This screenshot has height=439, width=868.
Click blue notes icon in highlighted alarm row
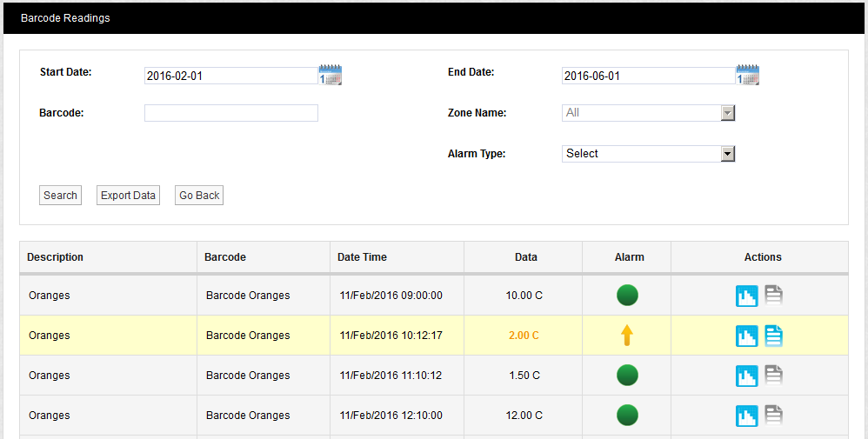pos(773,336)
